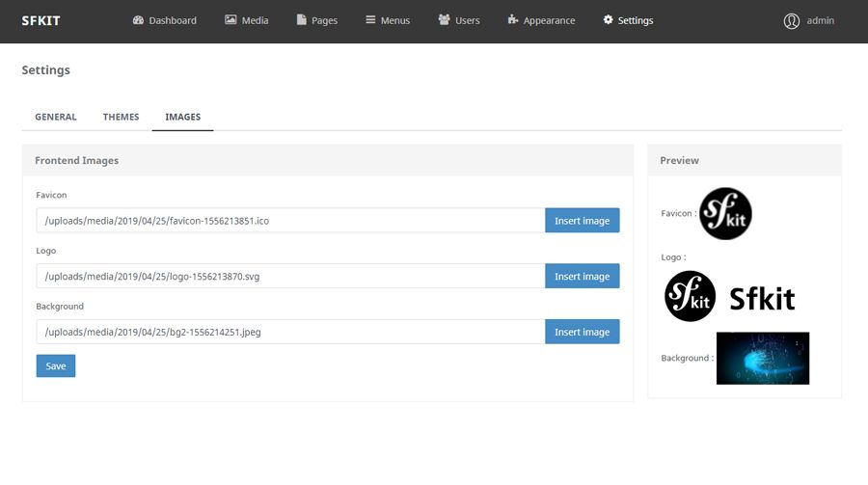Click the Background path input field
The image size is (868, 485).
point(290,332)
